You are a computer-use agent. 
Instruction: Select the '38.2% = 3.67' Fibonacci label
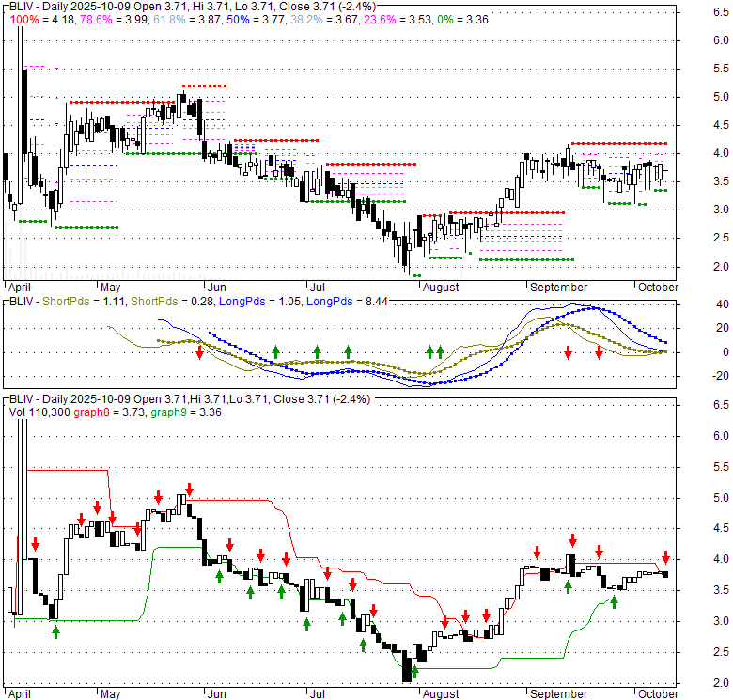[324, 20]
